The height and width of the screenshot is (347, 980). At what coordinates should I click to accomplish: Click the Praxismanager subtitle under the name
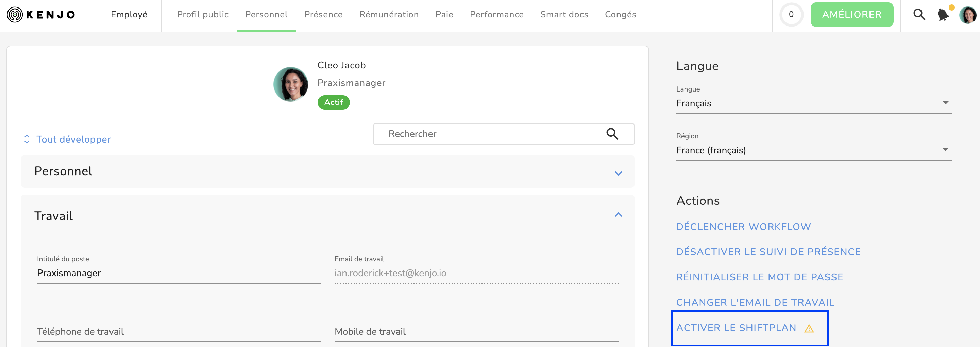coord(352,83)
